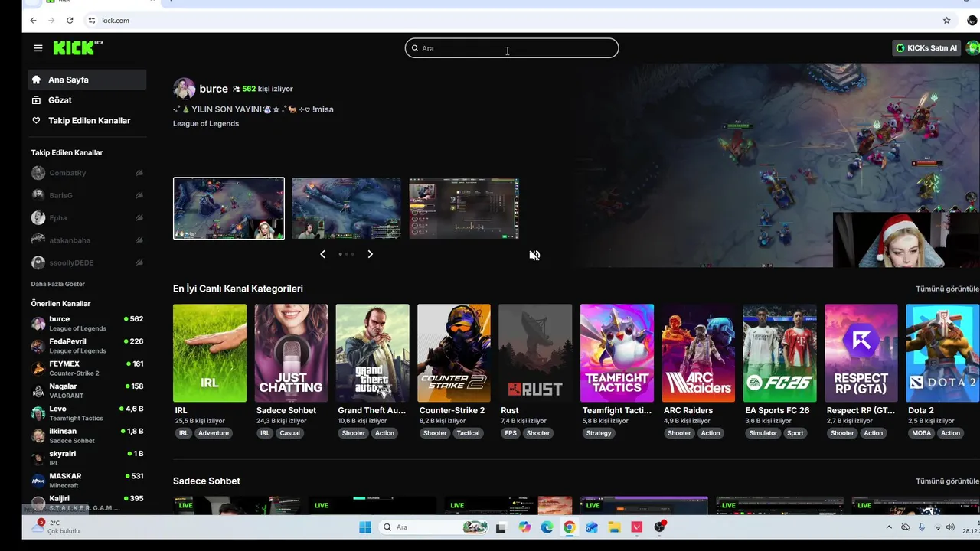Open FedaPevril recommended channel
The height and width of the screenshot is (551, 980).
pyautogui.click(x=87, y=346)
